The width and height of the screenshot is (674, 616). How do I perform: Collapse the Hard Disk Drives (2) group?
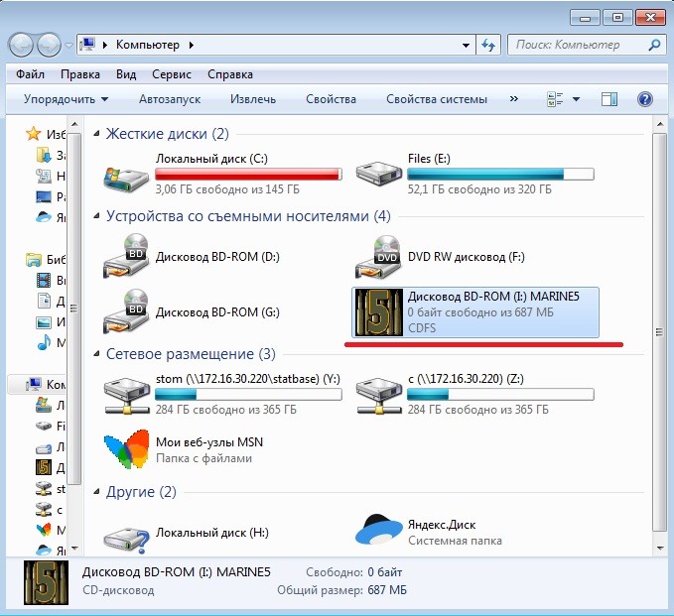(x=96, y=134)
